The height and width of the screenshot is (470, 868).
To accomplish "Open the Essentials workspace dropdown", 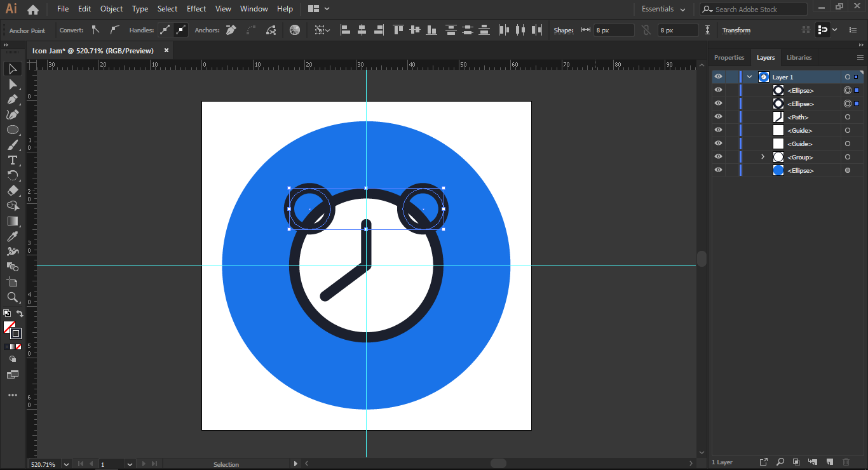I will [x=663, y=9].
